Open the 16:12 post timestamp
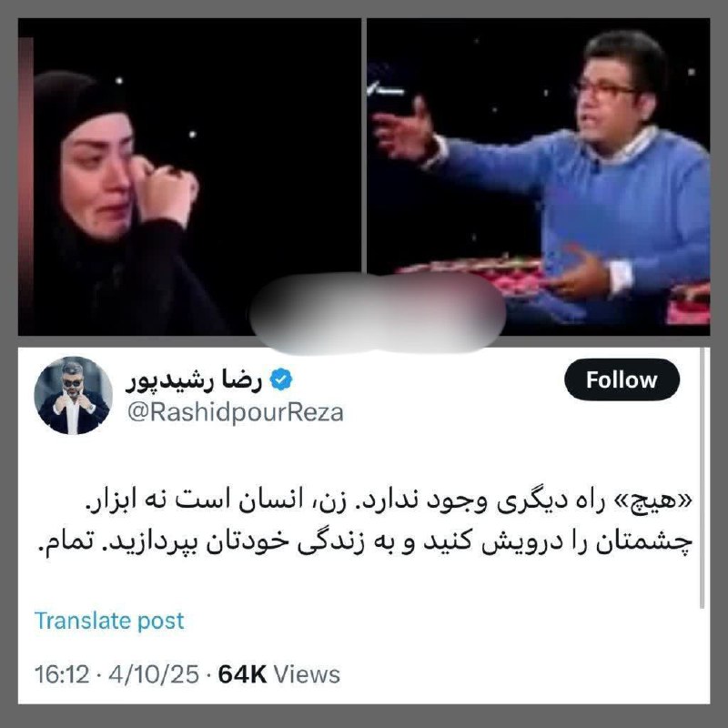 tap(61, 674)
